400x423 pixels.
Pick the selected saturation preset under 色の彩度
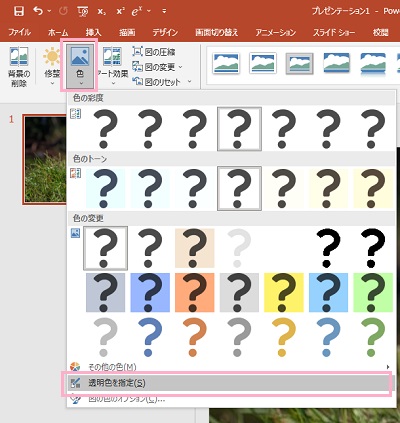pyautogui.click(x=239, y=129)
